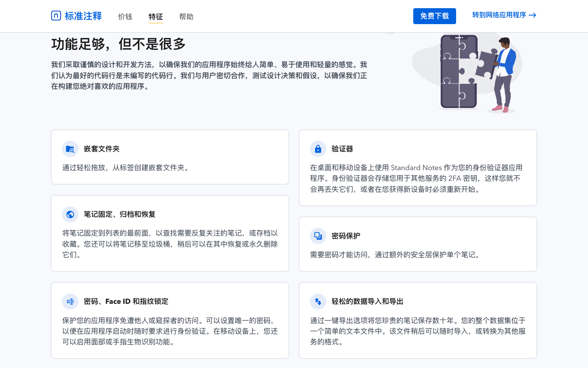Click the globe icon for 笔记固定
588x368 pixels.
click(x=70, y=214)
